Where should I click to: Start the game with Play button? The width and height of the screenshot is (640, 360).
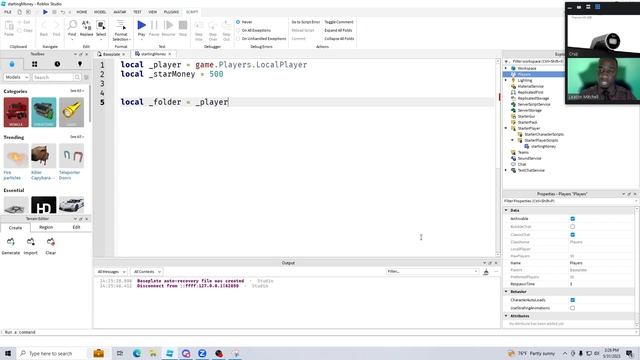[141, 25]
